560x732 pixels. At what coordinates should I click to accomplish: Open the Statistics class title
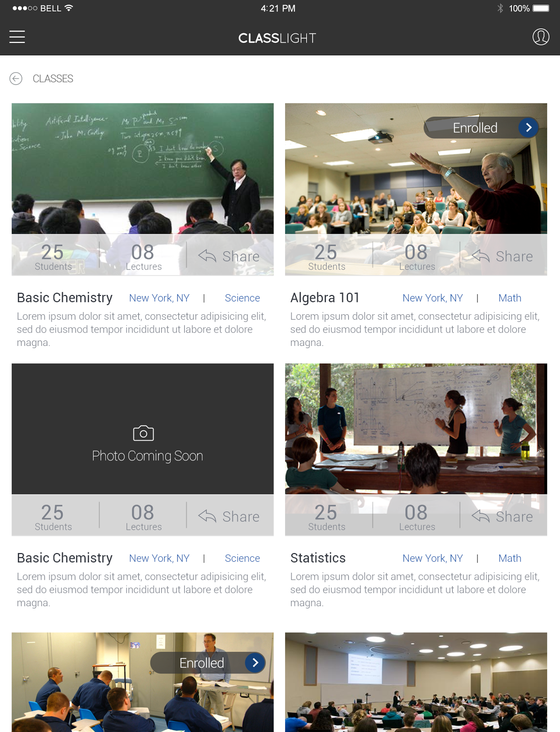coord(318,558)
